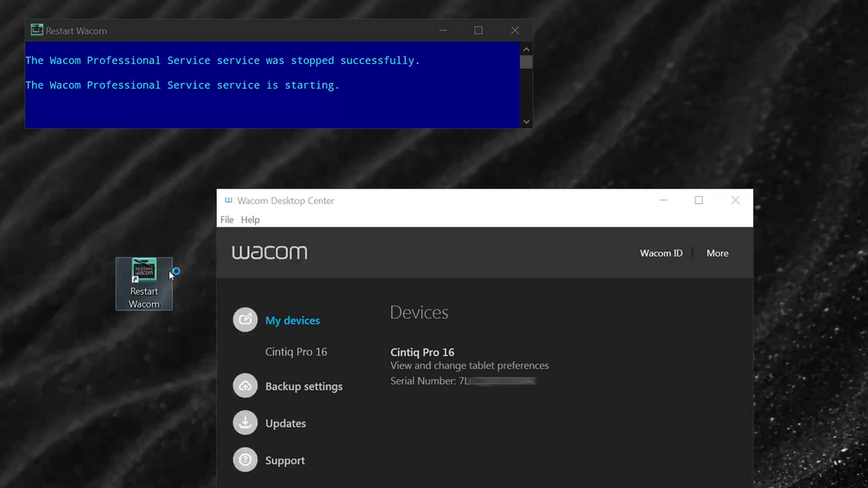
Task: Open Wacom ID in the header
Action: pos(662,253)
